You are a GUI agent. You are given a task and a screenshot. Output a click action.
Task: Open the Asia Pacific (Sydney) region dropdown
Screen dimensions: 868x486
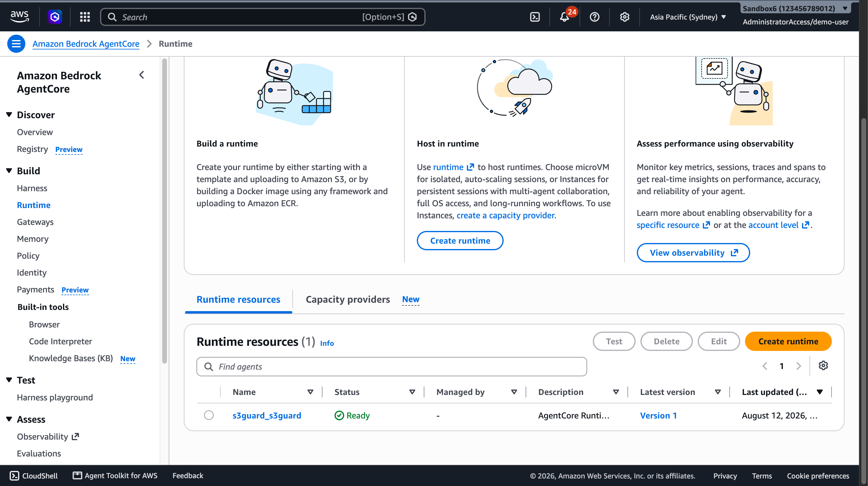click(688, 17)
